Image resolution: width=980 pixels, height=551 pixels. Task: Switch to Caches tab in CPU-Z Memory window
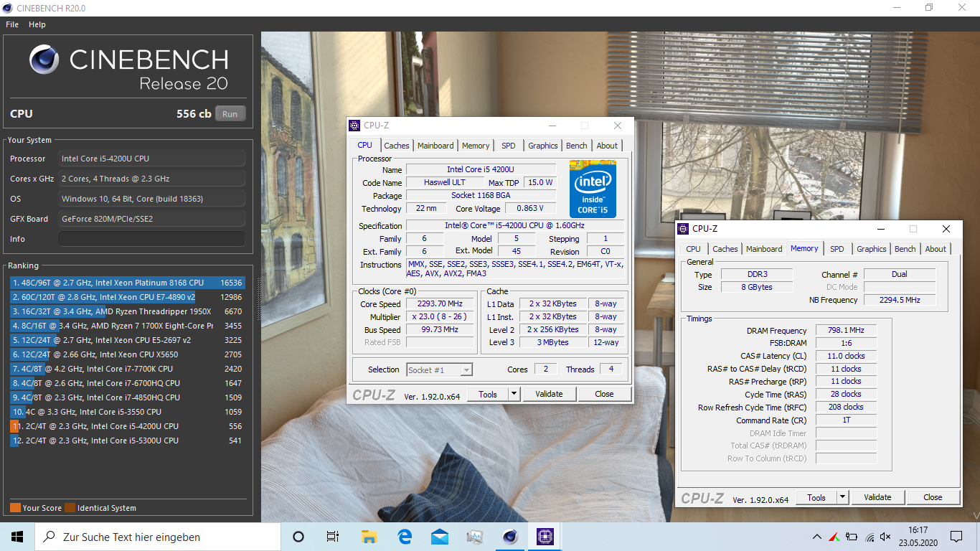click(x=725, y=249)
